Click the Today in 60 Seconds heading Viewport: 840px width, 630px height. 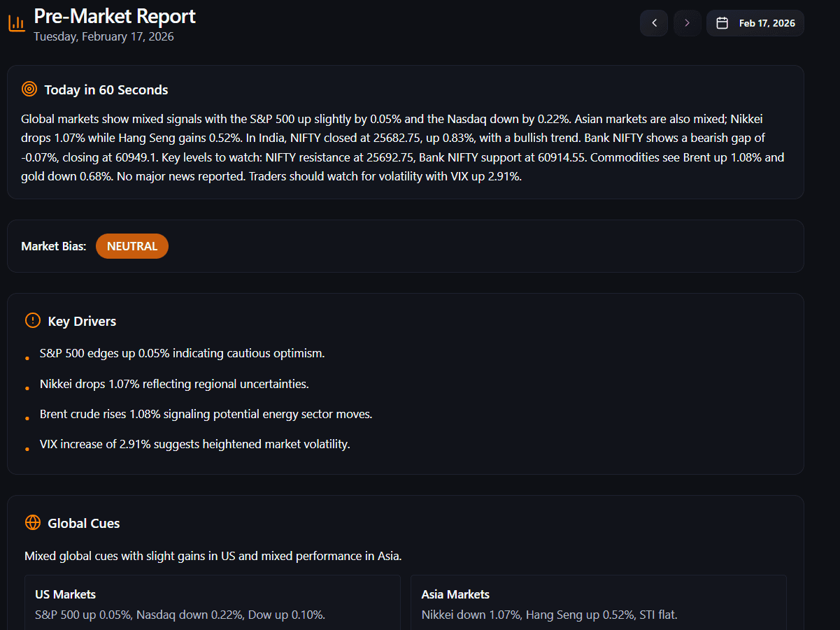tap(106, 90)
